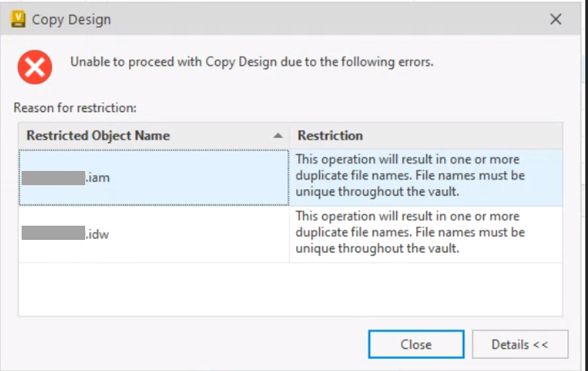588x371 pixels.
Task: Click the sort arrow in Restricted Object Name header
Action: [x=278, y=136]
